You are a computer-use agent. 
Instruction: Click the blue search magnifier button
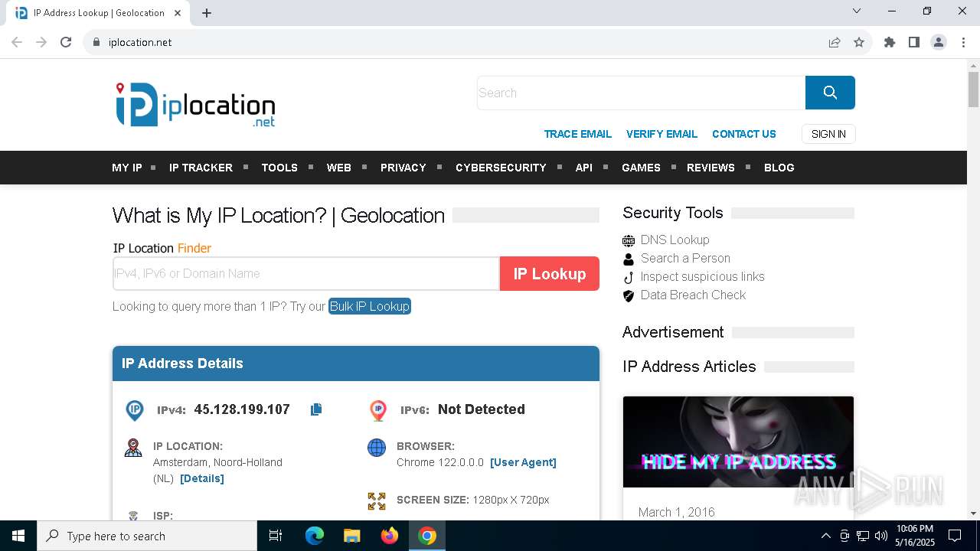(830, 93)
